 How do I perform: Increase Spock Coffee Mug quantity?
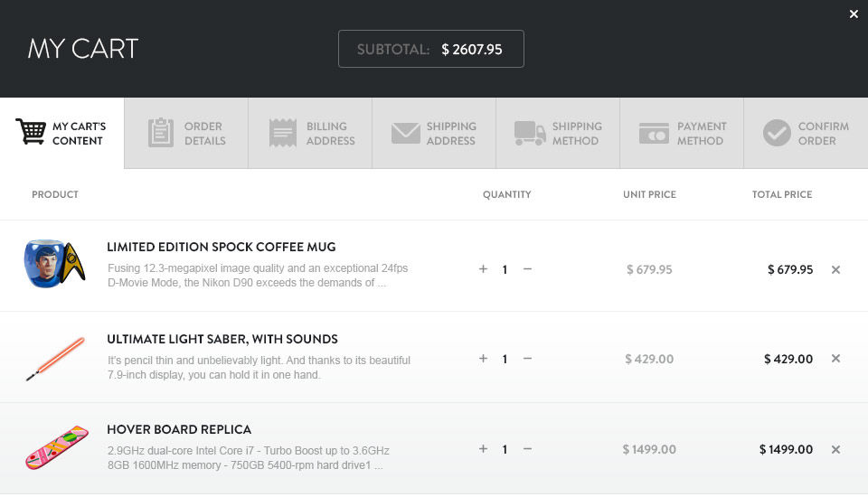click(x=483, y=269)
